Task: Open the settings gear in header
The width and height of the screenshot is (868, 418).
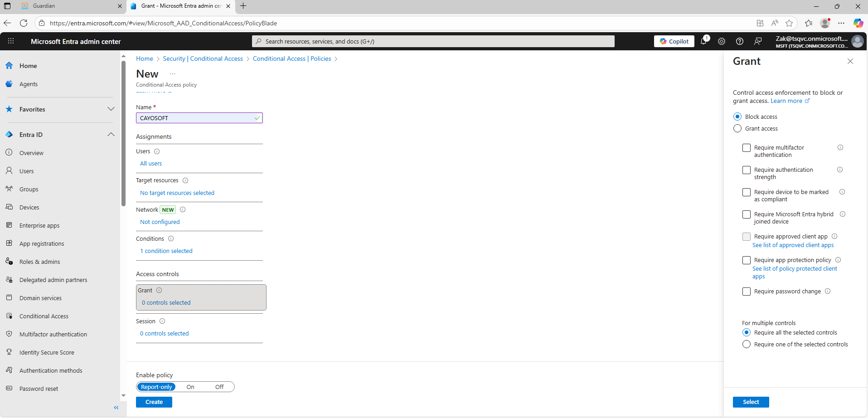Action: (x=722, y=41)
